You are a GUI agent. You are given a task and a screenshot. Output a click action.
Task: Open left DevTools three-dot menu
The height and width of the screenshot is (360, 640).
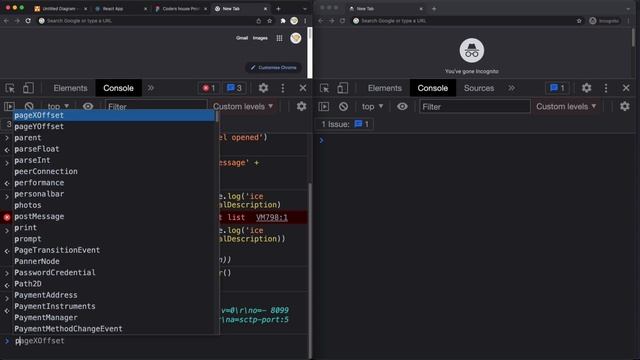coord(283,88)
